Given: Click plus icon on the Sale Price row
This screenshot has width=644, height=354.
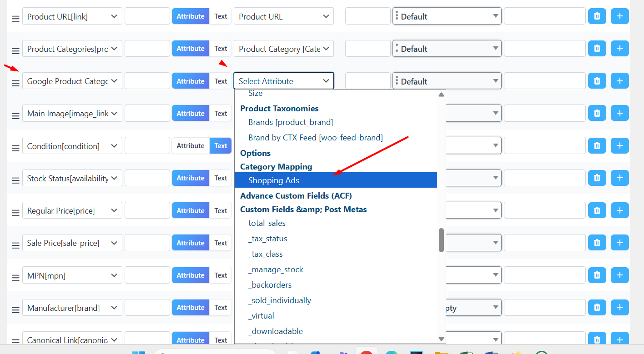Looking at the screenshot, I should tap(619, 243).
